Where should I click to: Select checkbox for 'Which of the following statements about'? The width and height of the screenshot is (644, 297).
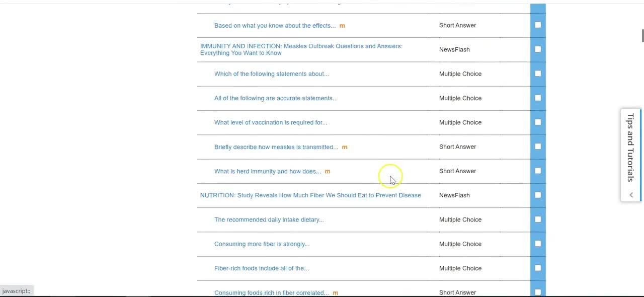538,73
